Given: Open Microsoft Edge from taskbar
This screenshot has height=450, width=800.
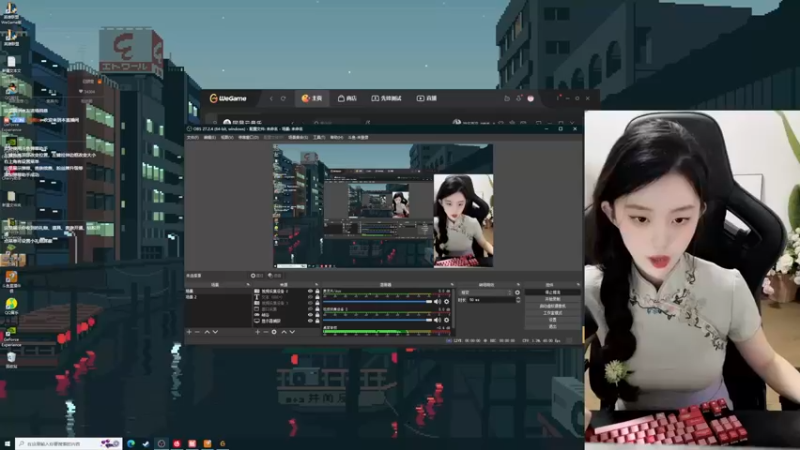Looking at the screenshot, I should tap(131, 443).
